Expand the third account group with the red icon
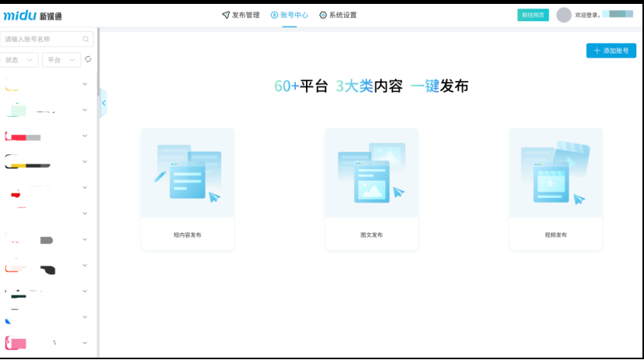Viewport: 644px width, 360px height. pos(85,136)
